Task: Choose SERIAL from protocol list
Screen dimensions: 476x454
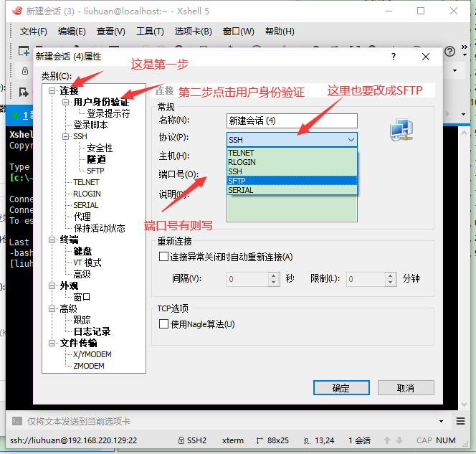Action: pyautogui.click(x=292, y=190)
